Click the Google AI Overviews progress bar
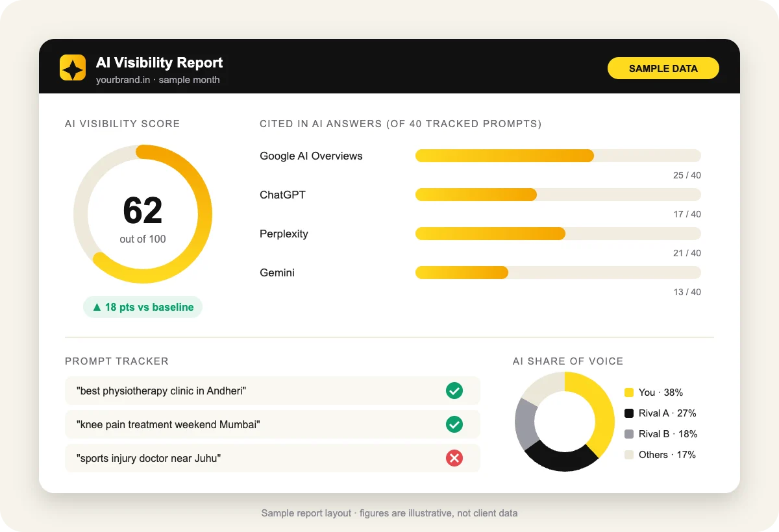This screenshot has height=532, width=779. click(558, 156)
